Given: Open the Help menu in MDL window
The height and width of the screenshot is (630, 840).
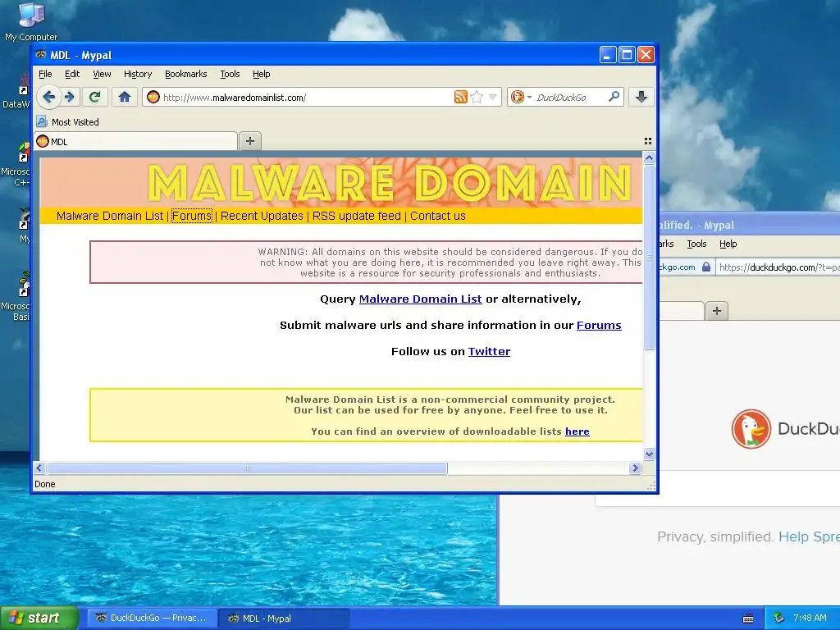Looking at the screenshot, I should pyautogui.click(x=262, y=74).
